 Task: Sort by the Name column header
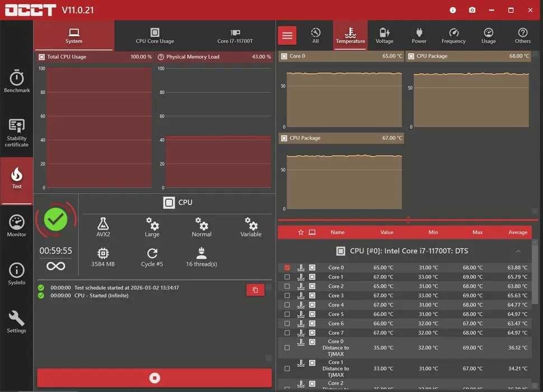pyautogui.click(x=338, y=232)
